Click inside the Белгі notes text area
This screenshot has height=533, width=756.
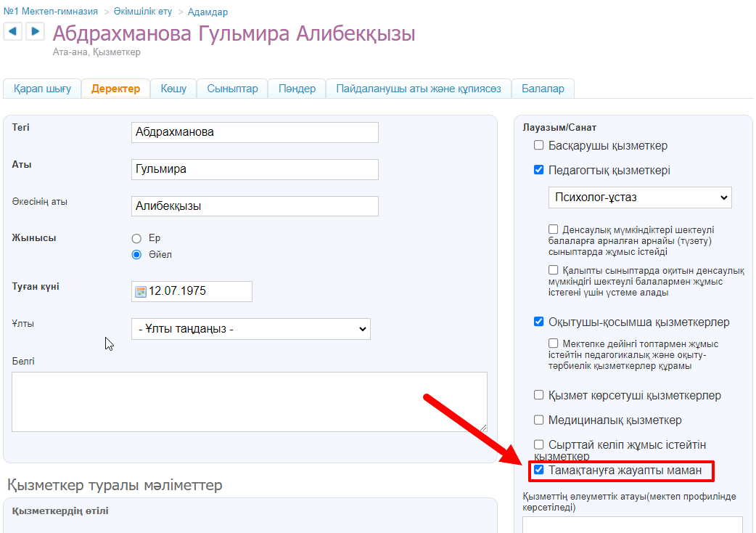(249, 402)
